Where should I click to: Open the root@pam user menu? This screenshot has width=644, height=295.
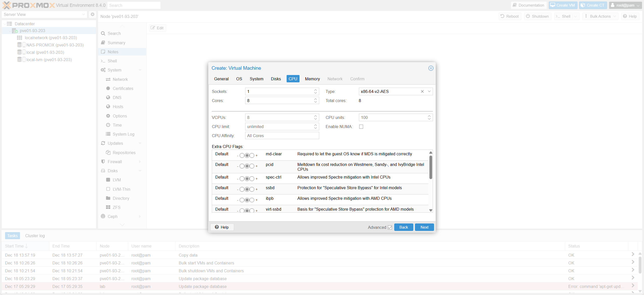click(625, 5)
